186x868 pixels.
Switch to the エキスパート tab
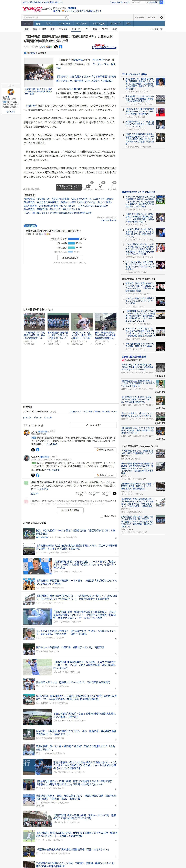coord(64,24)
